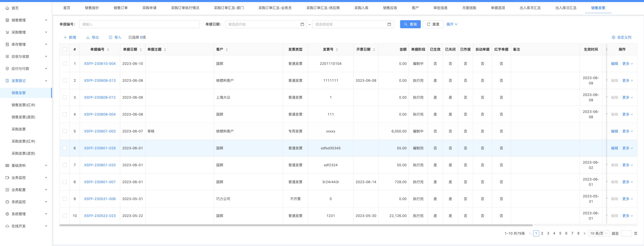Expand 销售管理 sidebar menu
The height and width of the screenshot is (246, 644).
46,20
